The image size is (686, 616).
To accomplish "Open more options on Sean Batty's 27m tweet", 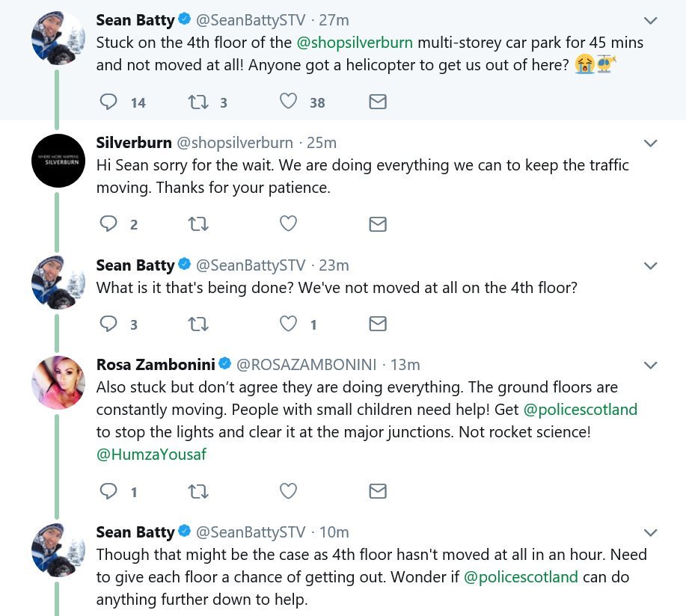I will 651,20.
